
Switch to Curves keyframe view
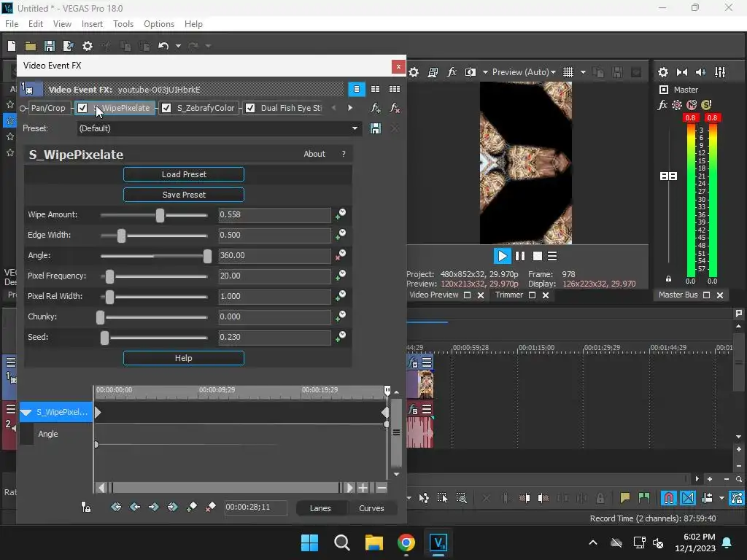click(x=371, y=508)
